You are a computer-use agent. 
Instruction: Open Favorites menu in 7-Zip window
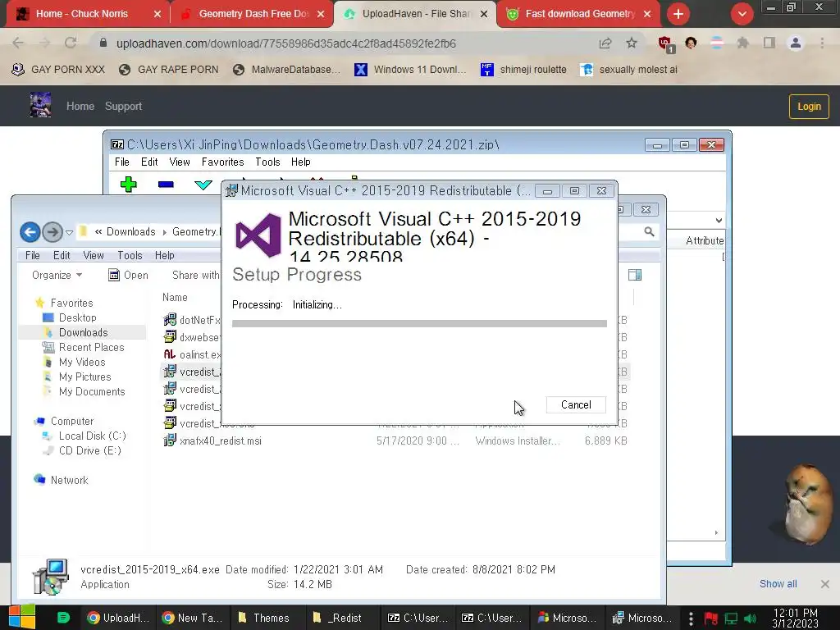222,162
